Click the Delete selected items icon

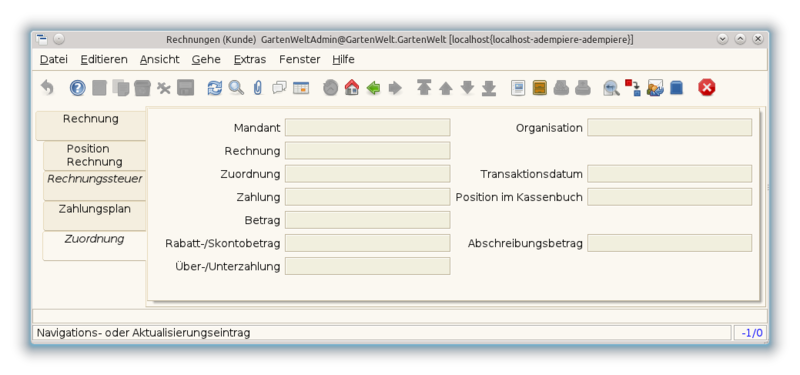(164, 88)
